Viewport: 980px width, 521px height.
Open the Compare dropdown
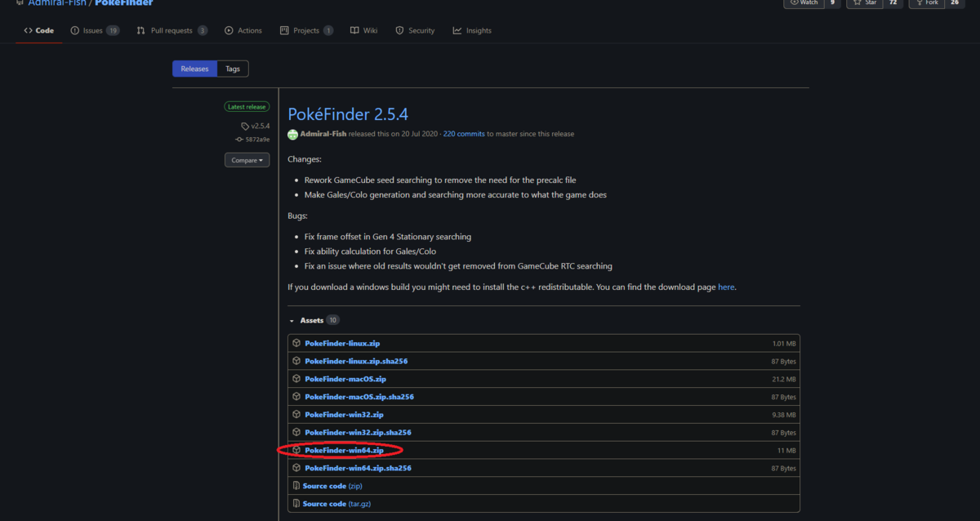[x=247, y=160]
